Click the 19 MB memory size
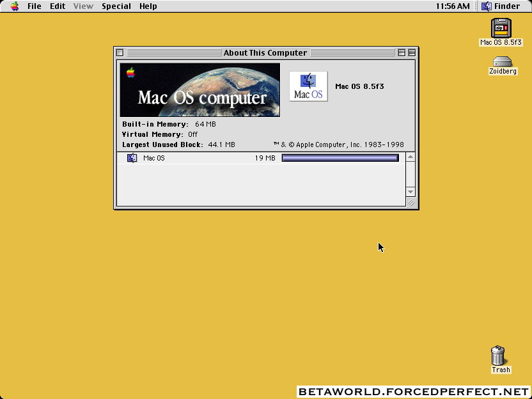The height and width of the screenshot is (399, 532). coord(265,158)
